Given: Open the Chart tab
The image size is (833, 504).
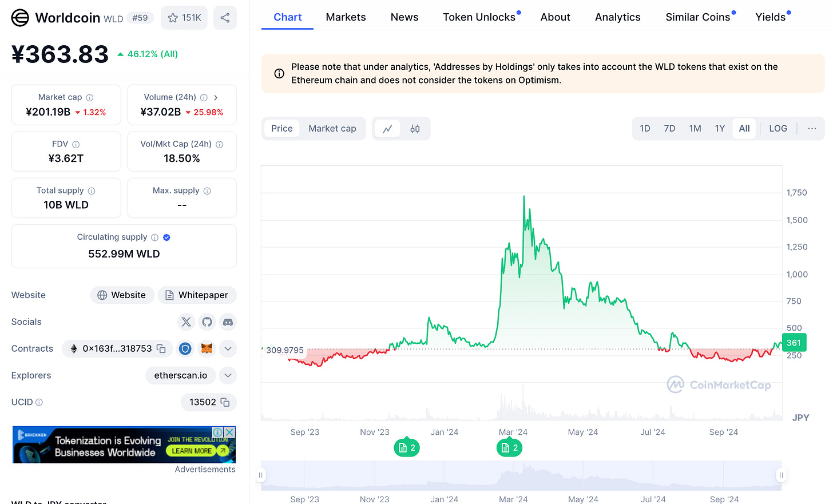Looking at the screenshot, I should point(288,17).
